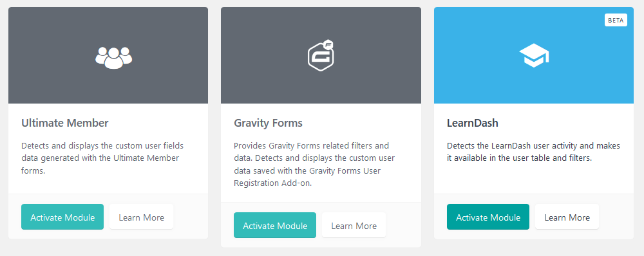Screen dimensions: 644x256
Task: Click empty footer space right of LearnDash Learn More
Action: [616, 217]
